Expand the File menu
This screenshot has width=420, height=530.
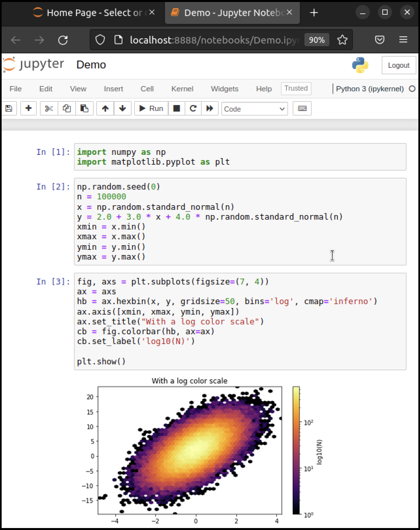15,89
